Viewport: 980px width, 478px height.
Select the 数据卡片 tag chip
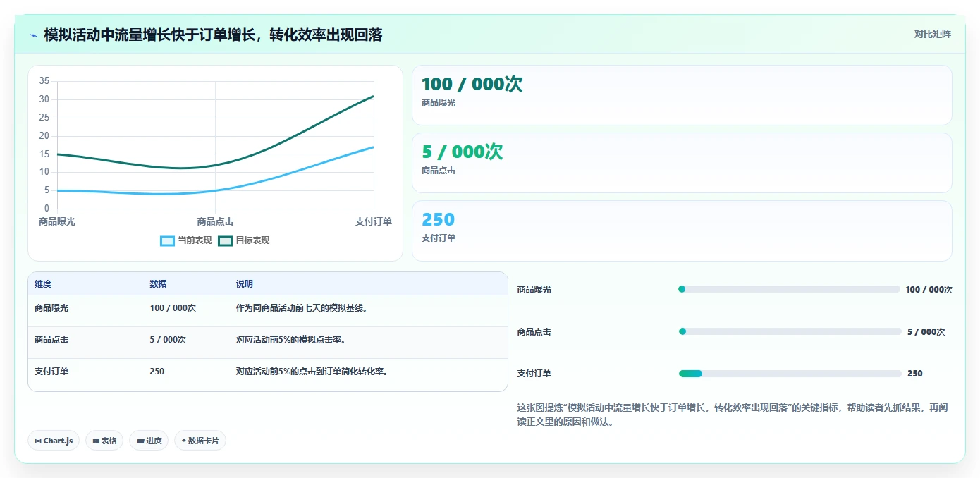tap(200, 441)
